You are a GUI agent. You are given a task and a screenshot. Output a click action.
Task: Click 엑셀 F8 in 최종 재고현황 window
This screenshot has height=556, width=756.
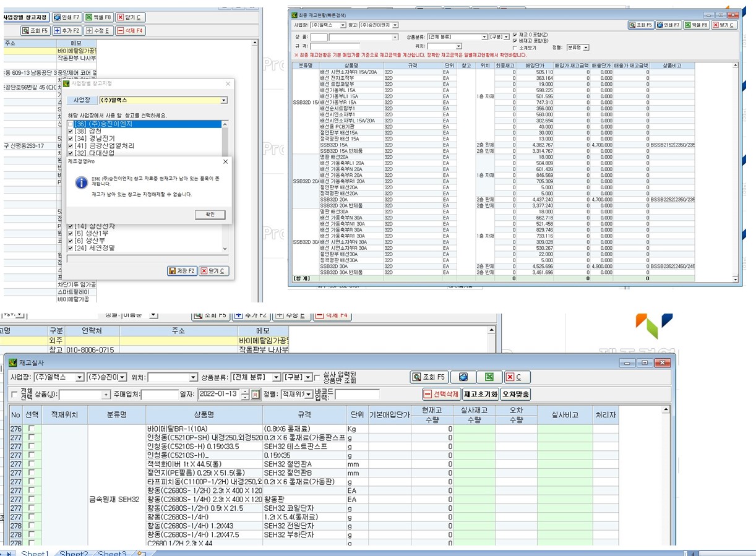click(697, 25)
